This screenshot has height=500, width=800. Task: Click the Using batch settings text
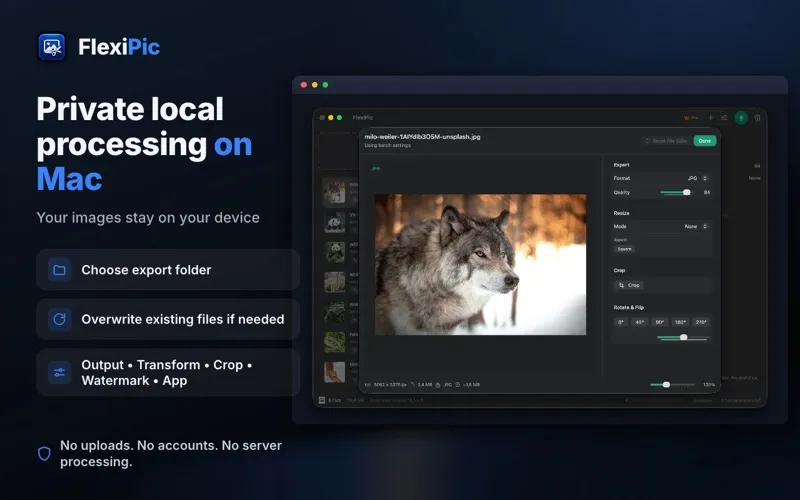click(387, 145)
